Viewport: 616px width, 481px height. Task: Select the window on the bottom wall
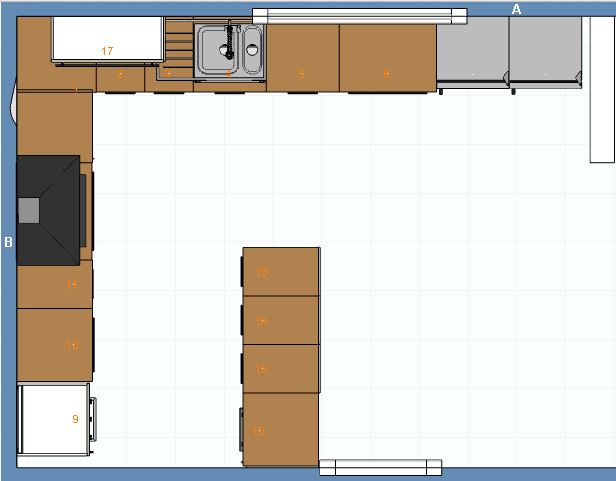tap(380, 466)
